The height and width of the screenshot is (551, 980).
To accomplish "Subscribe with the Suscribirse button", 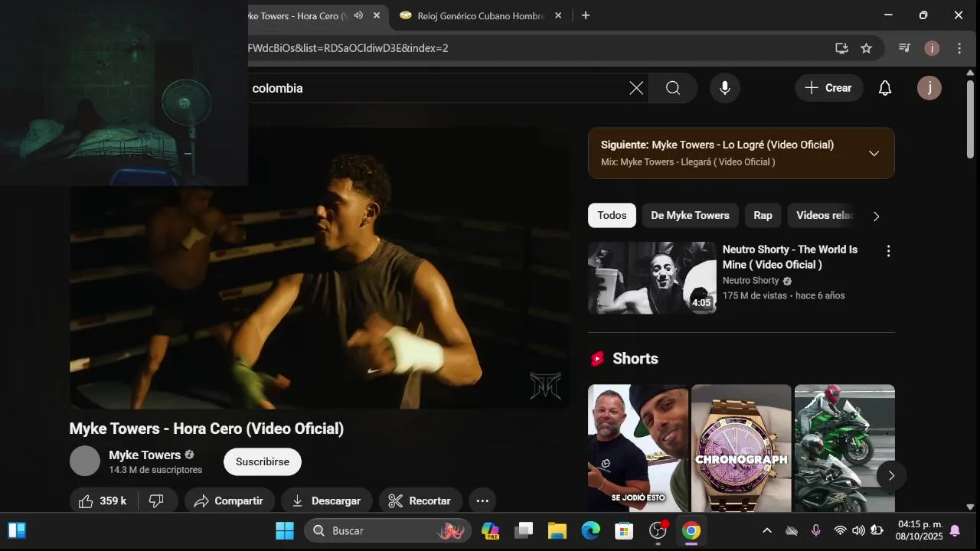I will (263, 461).
